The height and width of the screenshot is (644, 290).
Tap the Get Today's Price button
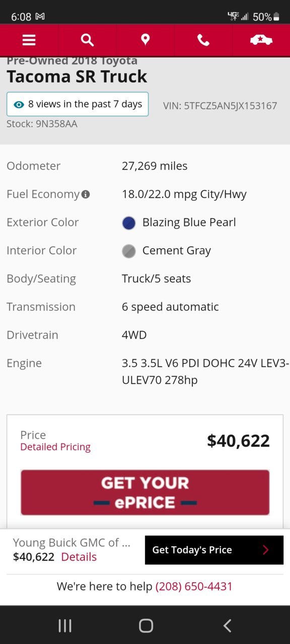coord(214,550)
